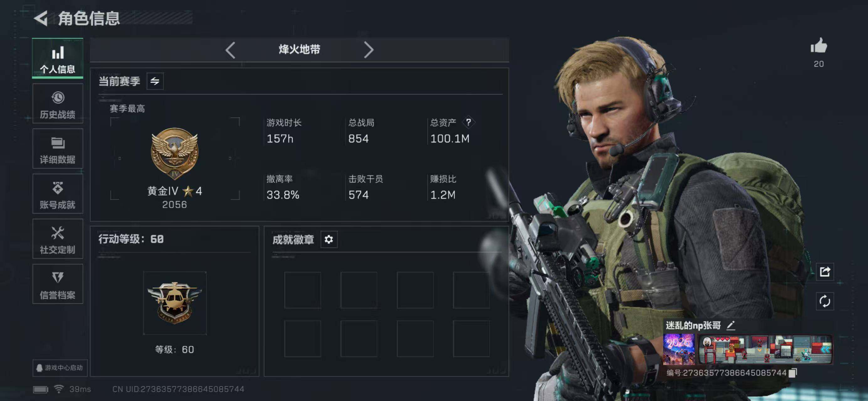This screenshot has height=401, width=868.
Task: Rotate the character with the refresh icon
Action: point(824,301)
